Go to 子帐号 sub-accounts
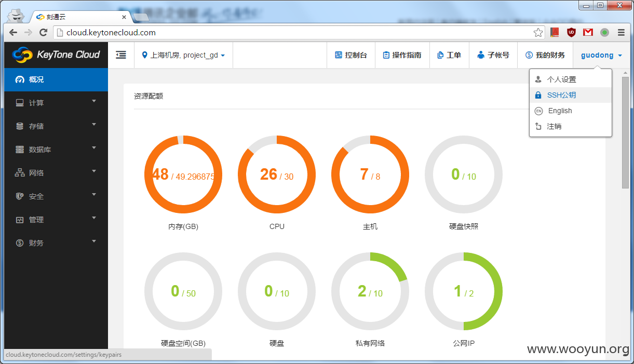 tap(493, 55)
